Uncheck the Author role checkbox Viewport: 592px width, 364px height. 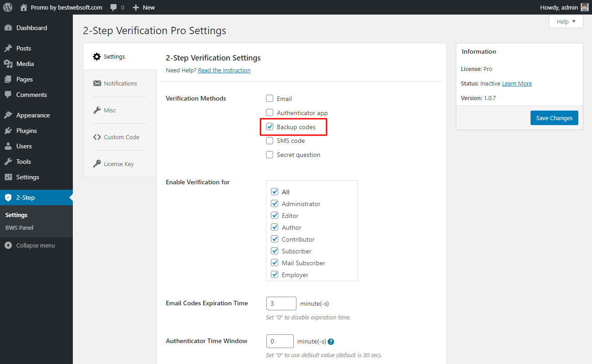click(275, 227)
